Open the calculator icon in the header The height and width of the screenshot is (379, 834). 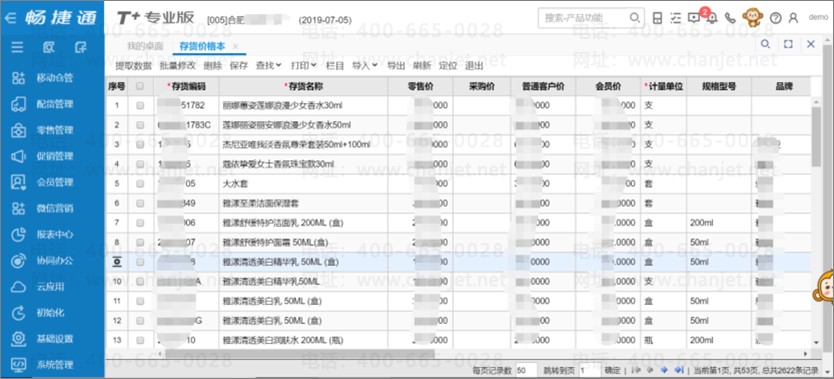(657, 18)
